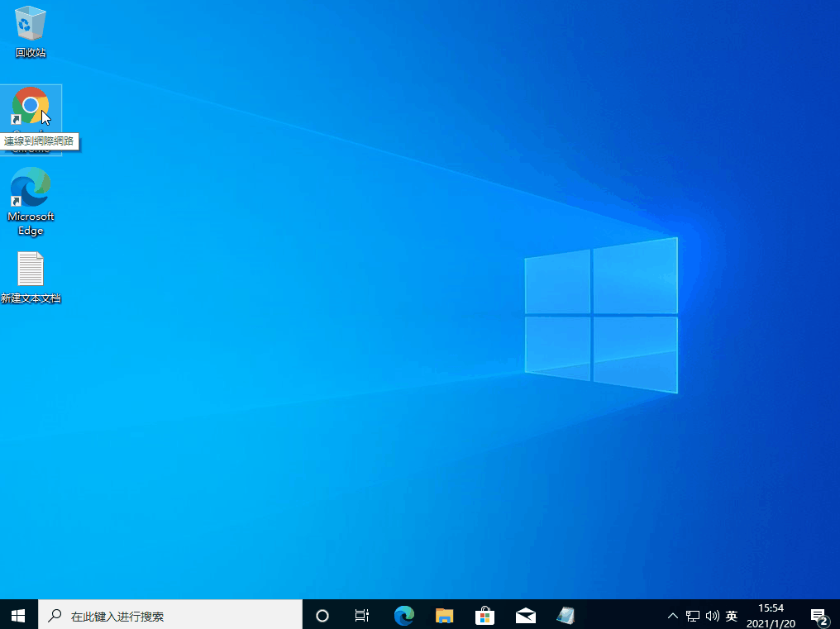Launch Microsoft Edge from the taskbar

pos(404,616)
